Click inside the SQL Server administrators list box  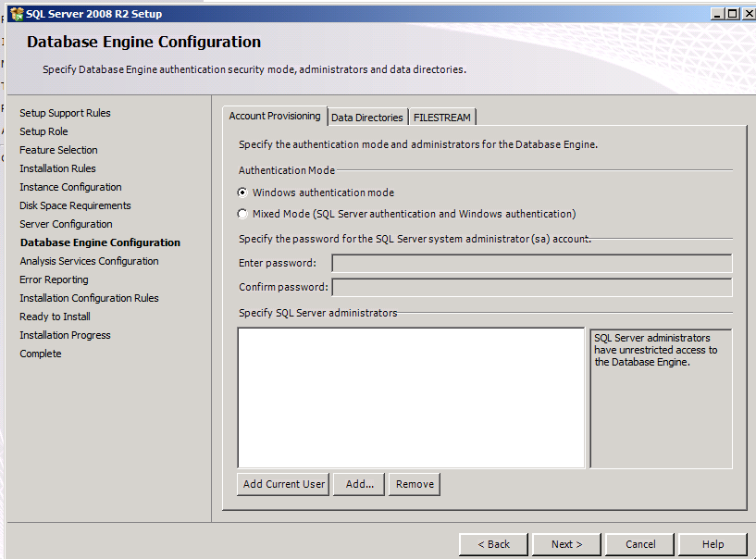coord(411,398)
